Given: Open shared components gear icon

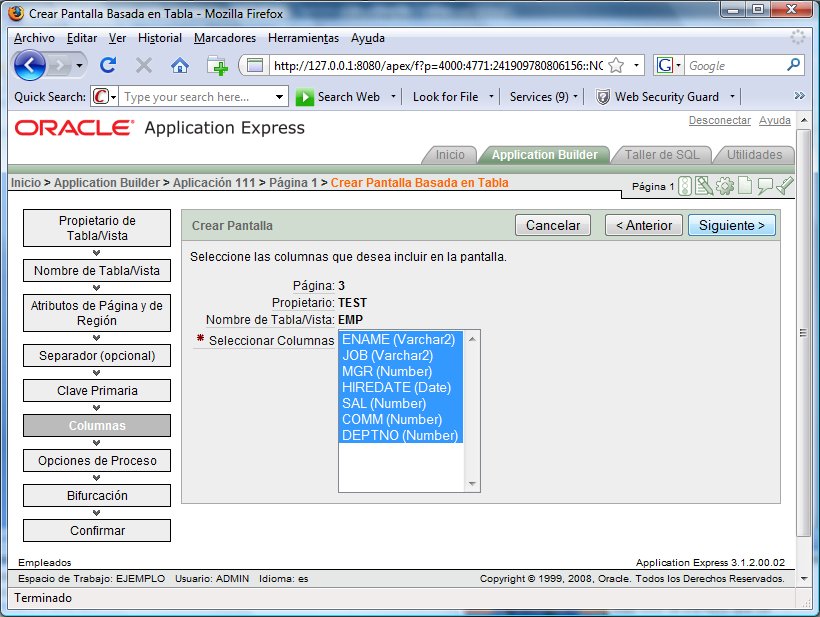Looking at the screenshot, I should (x=725, y=186).
